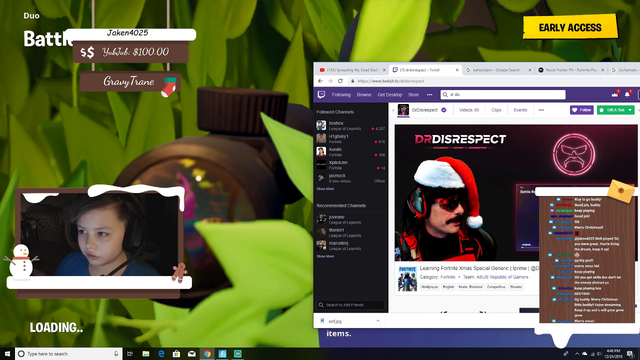Follow the DrDisrespect channel

pos(582,110)
